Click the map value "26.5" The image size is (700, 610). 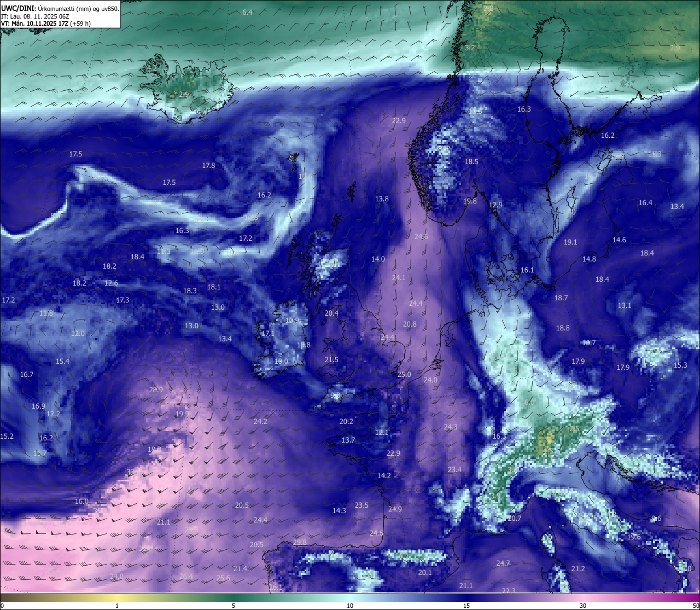[256, 544]
